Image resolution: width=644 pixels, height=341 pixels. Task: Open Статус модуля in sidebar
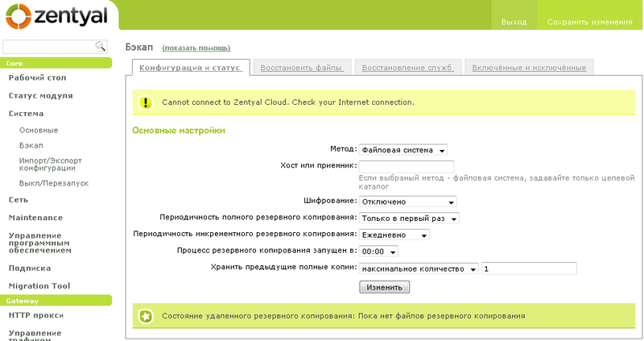[x=41, y=96]
